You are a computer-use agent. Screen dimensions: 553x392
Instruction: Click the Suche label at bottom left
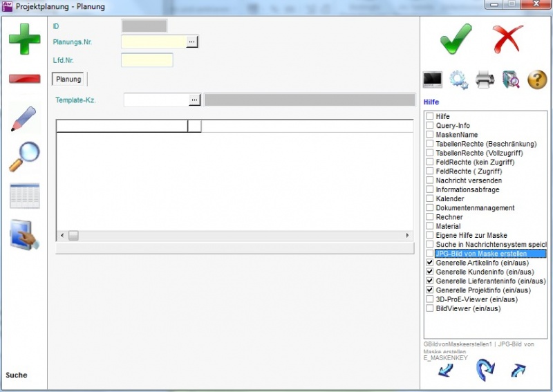[17, 375]
